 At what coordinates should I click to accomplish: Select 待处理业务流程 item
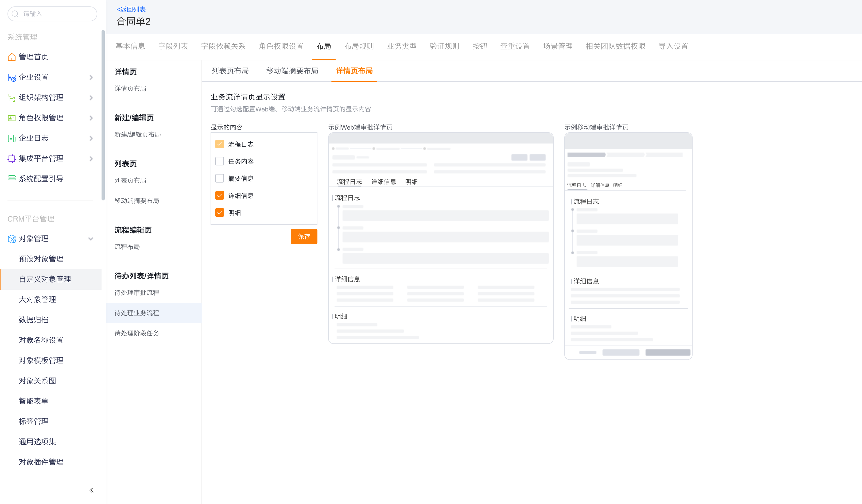[x=154, y=313]
